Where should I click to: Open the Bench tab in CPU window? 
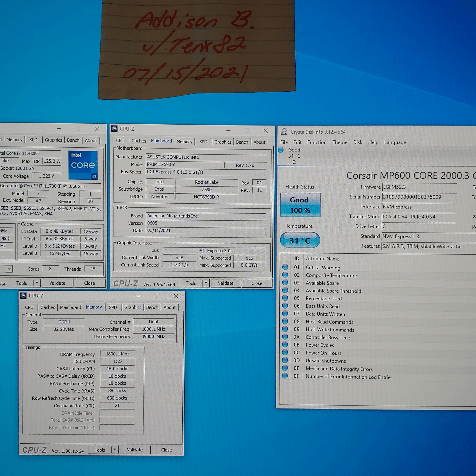coord(73,140)
